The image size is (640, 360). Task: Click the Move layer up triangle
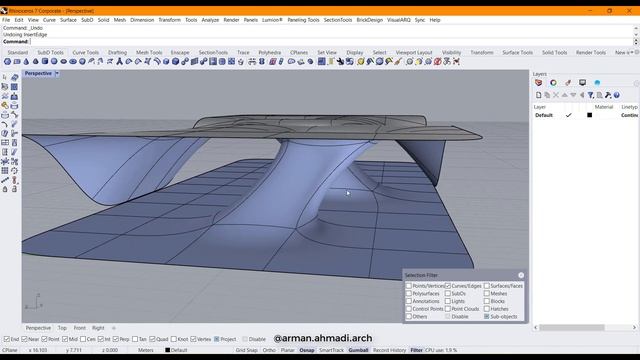(x=564, y=95)
